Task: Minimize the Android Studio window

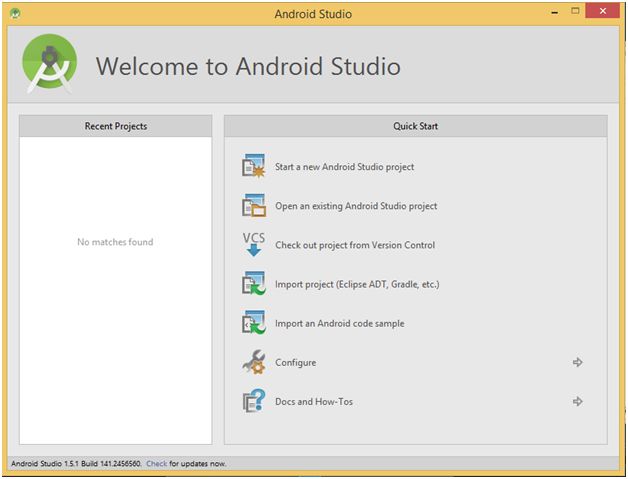Action: (x=554, y=12)
